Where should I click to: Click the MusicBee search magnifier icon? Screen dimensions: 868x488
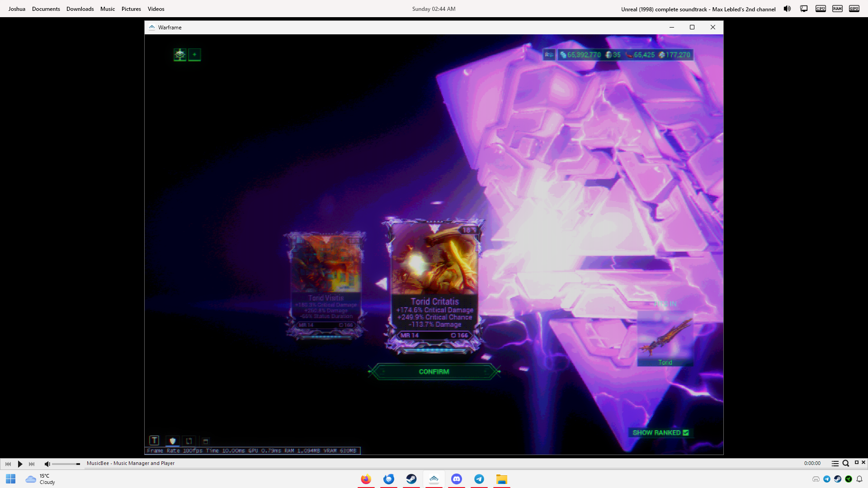pos(846,464)
